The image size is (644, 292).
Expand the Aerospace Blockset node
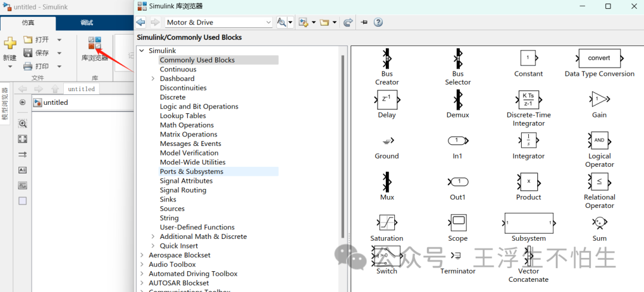click(x=142, y=255)
